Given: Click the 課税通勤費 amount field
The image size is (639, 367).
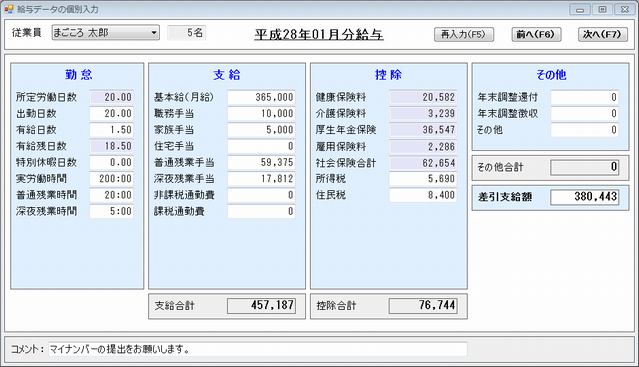Looking at the screenshot, I should [x=261, y=211].
